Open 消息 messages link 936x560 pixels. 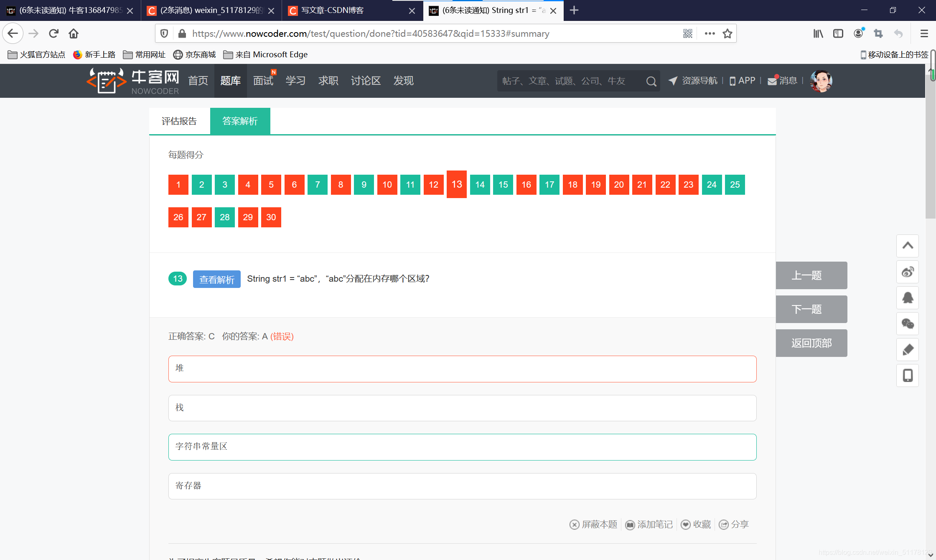point(783,81)
